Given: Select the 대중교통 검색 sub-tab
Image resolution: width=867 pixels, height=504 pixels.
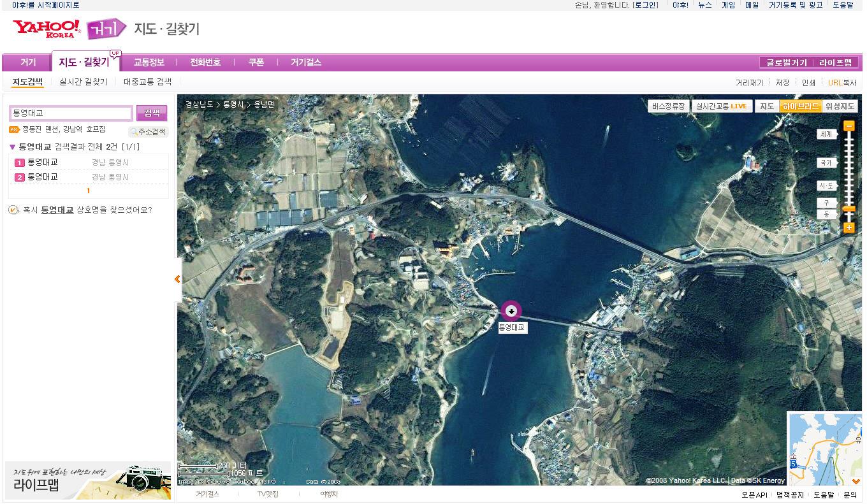Looking at the screenshot, I should click(x=147, y=82).
